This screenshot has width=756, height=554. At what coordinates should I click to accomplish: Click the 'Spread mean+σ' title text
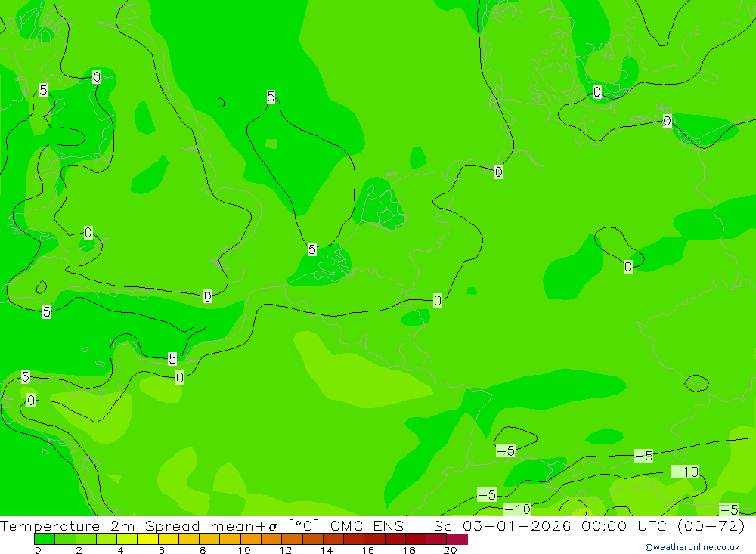pyautogui.click(x=211, y=525)
